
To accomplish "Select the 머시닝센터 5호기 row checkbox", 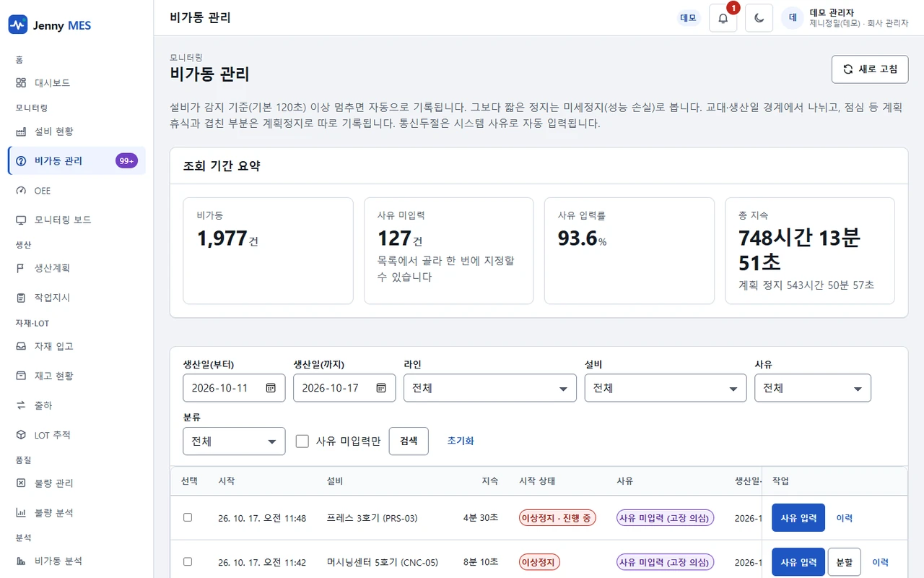I will point(188,561).
